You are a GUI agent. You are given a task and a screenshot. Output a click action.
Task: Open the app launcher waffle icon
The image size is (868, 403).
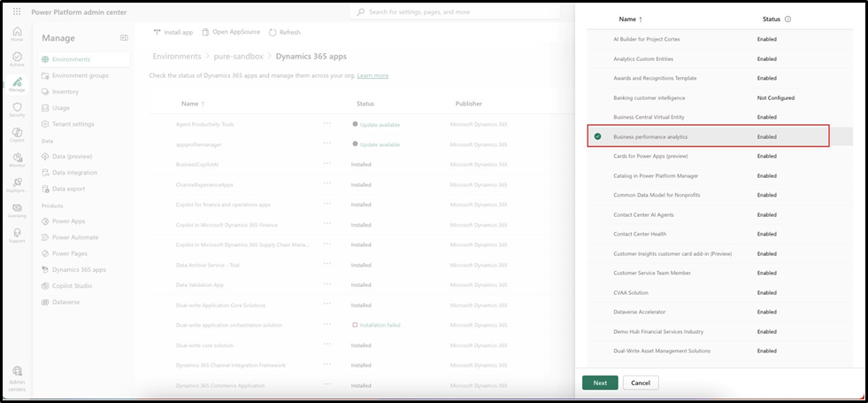[x=17, y=12]
